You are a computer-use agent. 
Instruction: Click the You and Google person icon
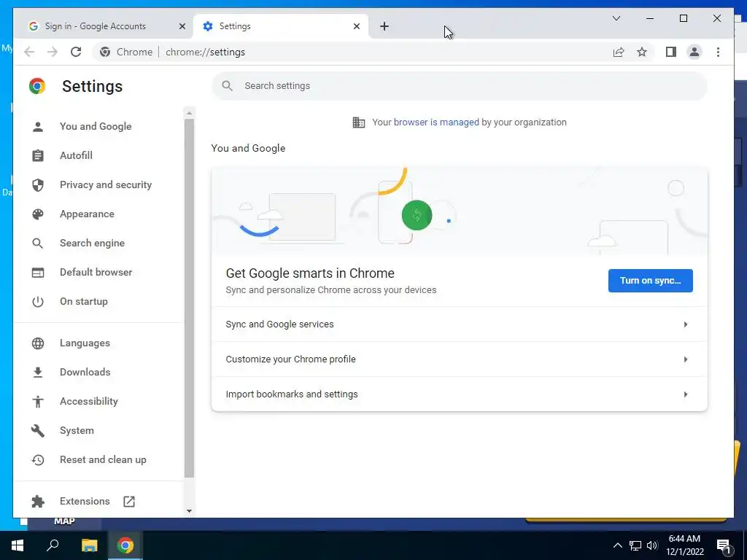point(38,127)
